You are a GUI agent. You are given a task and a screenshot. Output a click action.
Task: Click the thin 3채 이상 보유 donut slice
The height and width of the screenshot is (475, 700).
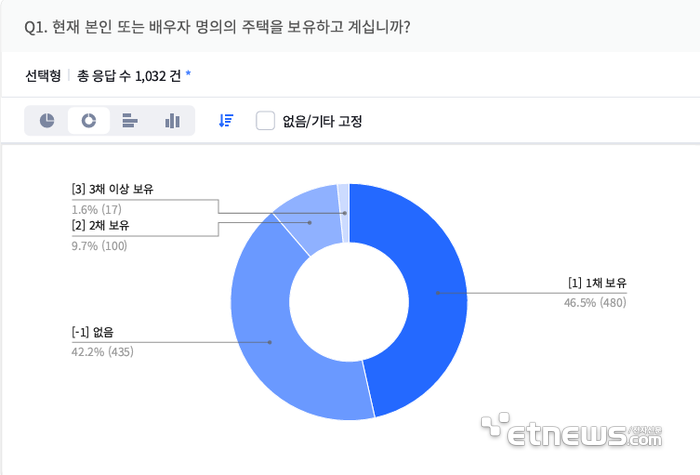click(x=343, y=199)
